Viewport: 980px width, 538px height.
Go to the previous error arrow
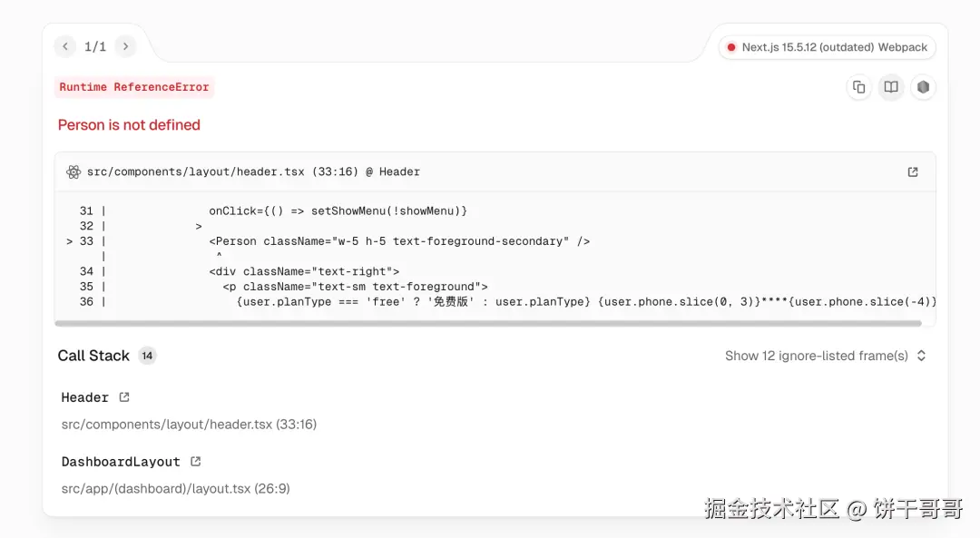coord(65,46)
